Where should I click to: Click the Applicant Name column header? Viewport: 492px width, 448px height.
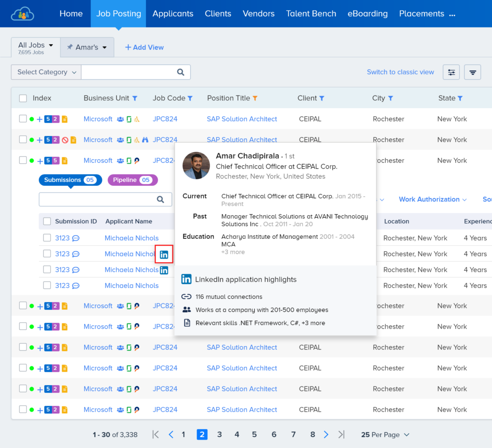tap(129, 221)
